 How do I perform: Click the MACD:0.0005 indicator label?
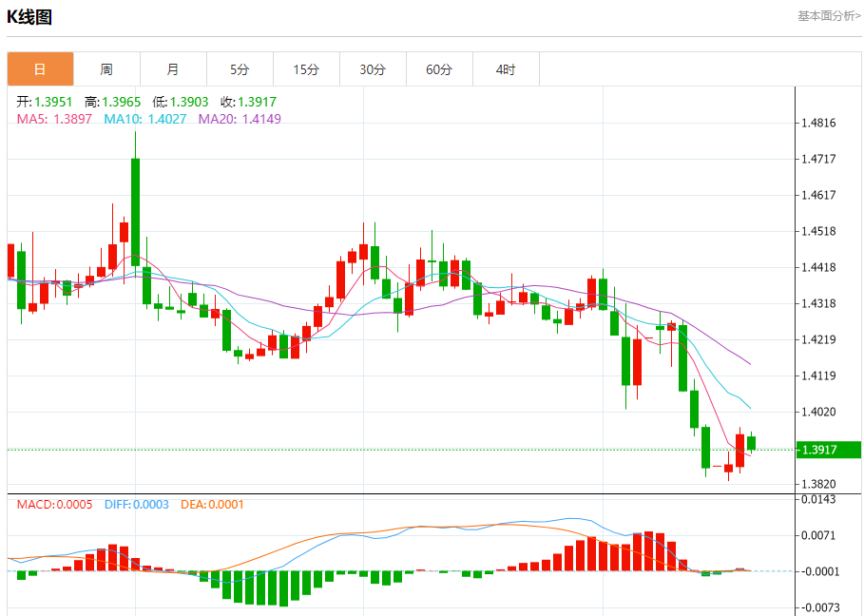pyautogui.click(x=54, y=505)
